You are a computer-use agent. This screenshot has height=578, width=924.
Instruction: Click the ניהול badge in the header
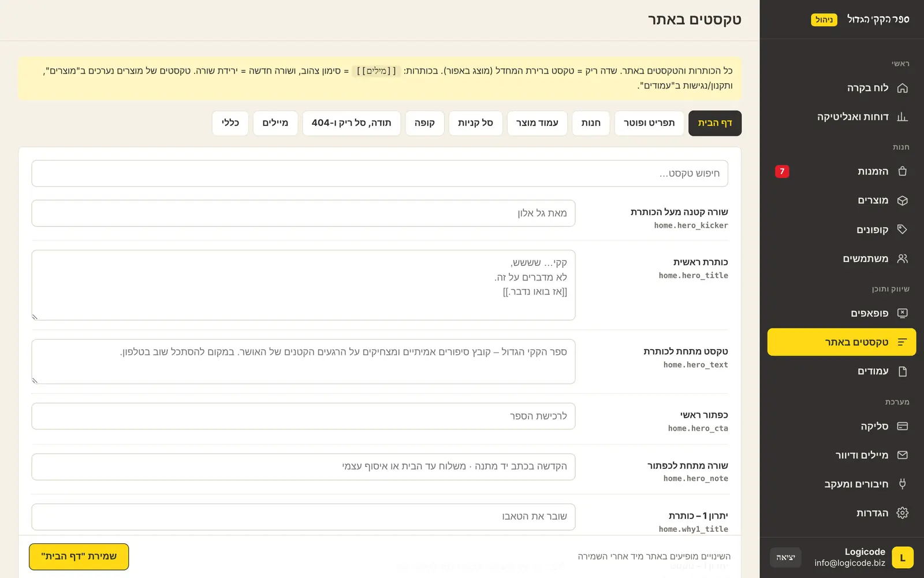click(x=824, y=20)
